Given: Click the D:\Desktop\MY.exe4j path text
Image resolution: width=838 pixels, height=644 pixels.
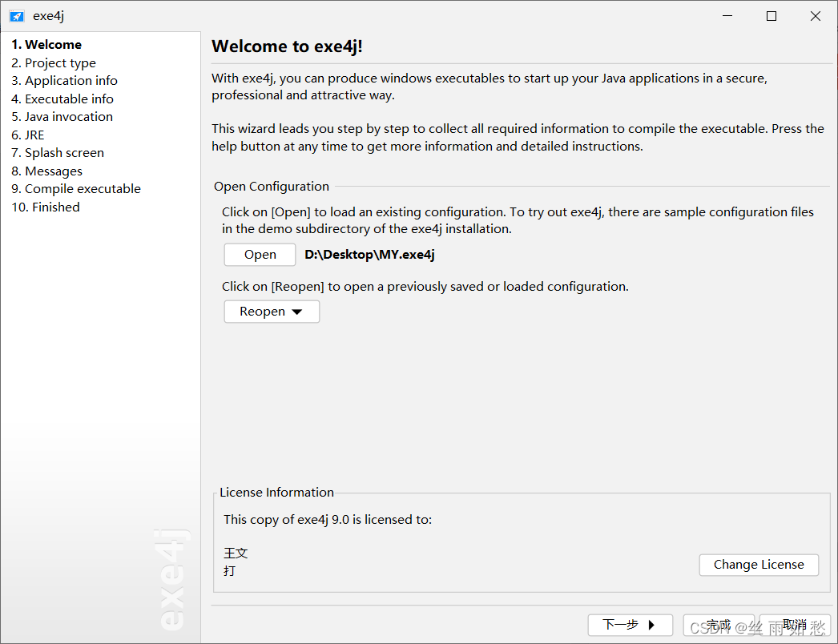Looking at the screenshot, I should coord(369,255).
